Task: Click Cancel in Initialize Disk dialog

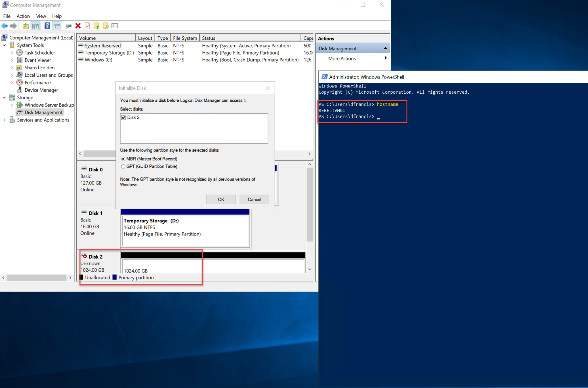Action: point(255,199)
